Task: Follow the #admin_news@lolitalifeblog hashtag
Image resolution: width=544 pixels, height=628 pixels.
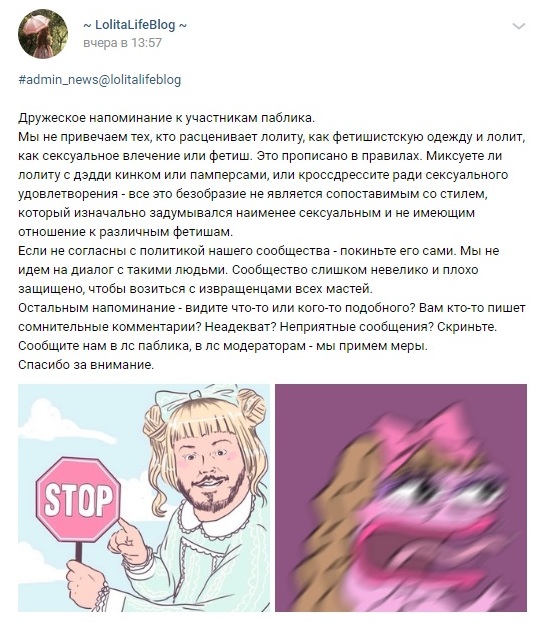Action: click(100, 79)
